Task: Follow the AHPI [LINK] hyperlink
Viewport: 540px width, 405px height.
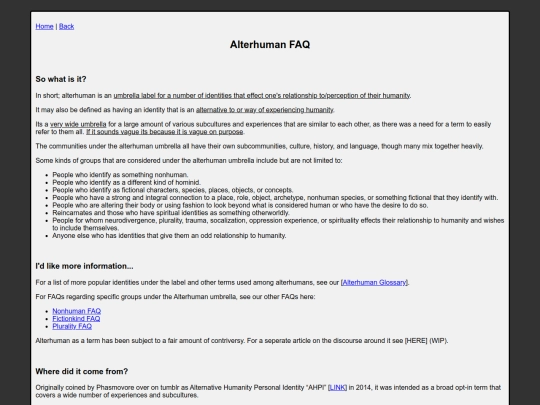Action: coord(338,387)
